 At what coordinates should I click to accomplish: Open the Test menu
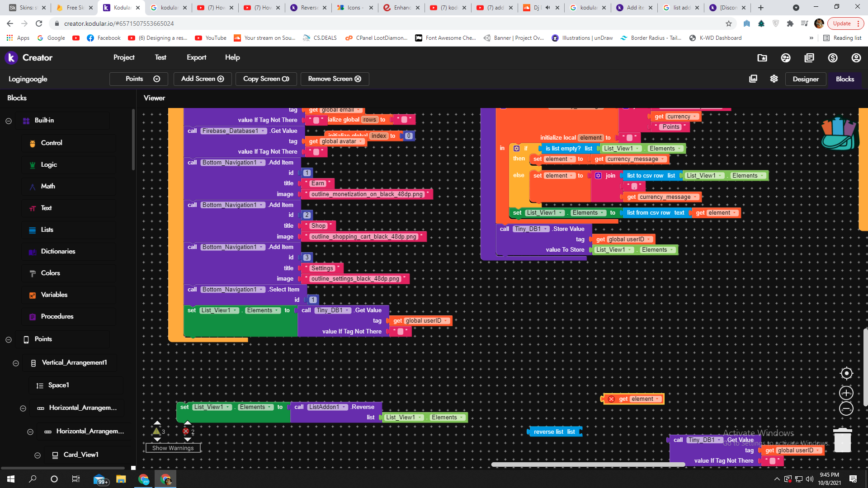(x=160, y=57)
